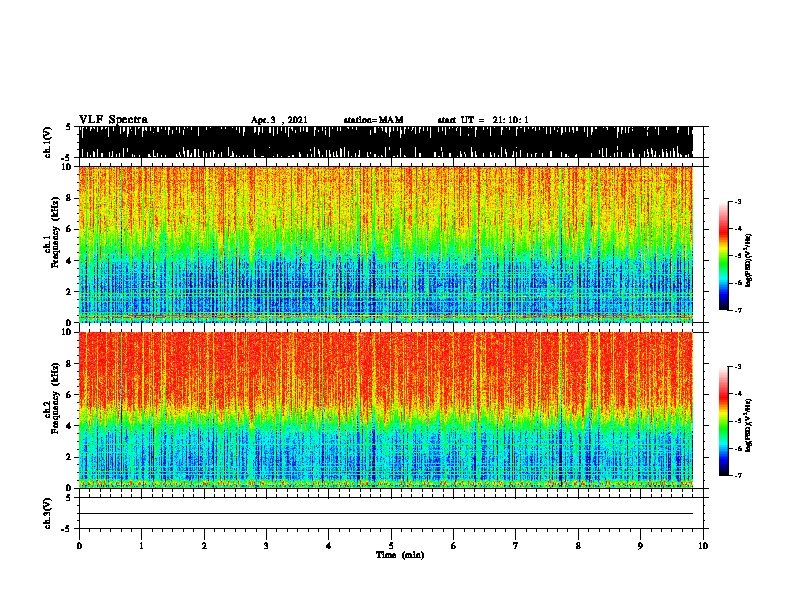Viewport: 792px width, 612px height.
Task: Click the 'ch.1(V)' waveform axis label
Action: (x=47, y=142)
